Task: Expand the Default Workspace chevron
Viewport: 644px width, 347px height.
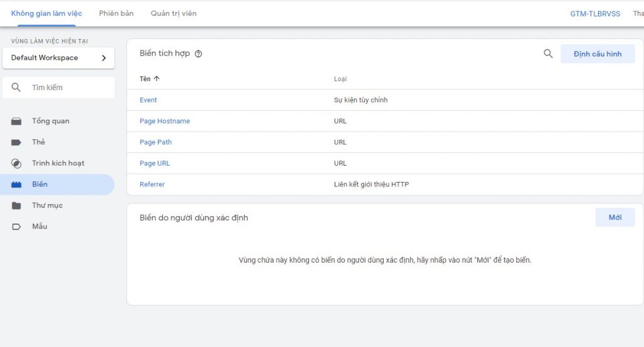Action: click(104, 58)
